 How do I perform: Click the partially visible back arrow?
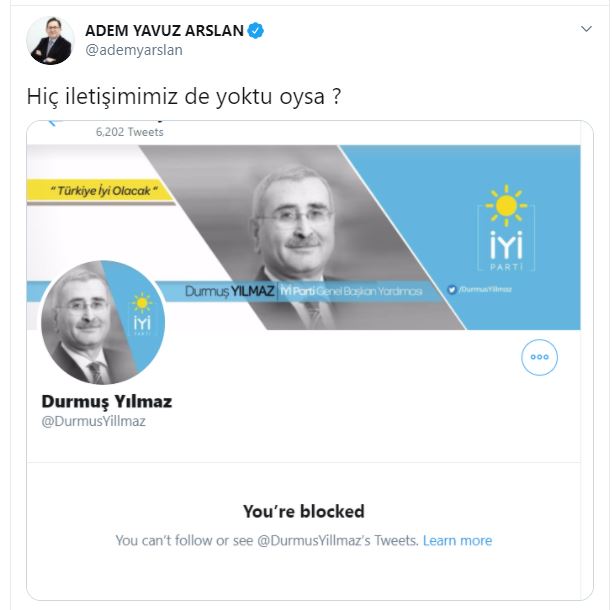click(x=53, y=123)
